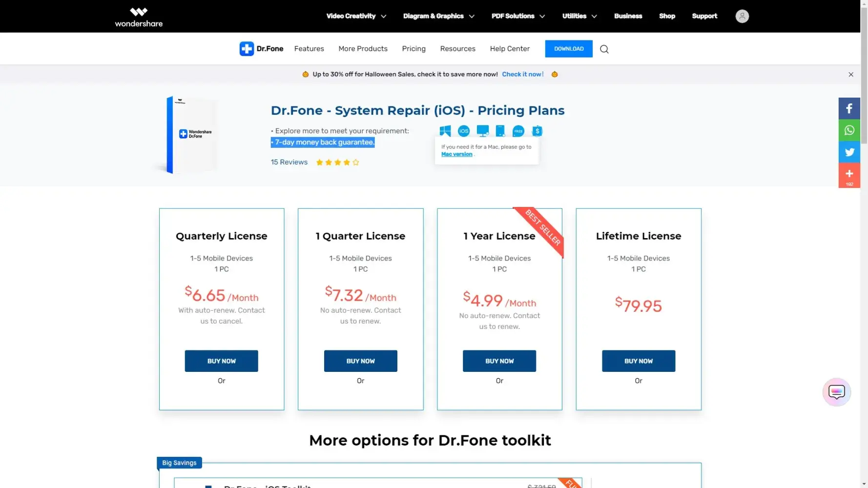Screen dimensions: 868x488
Task: Open the Features tab
Action: pos(309,49)
